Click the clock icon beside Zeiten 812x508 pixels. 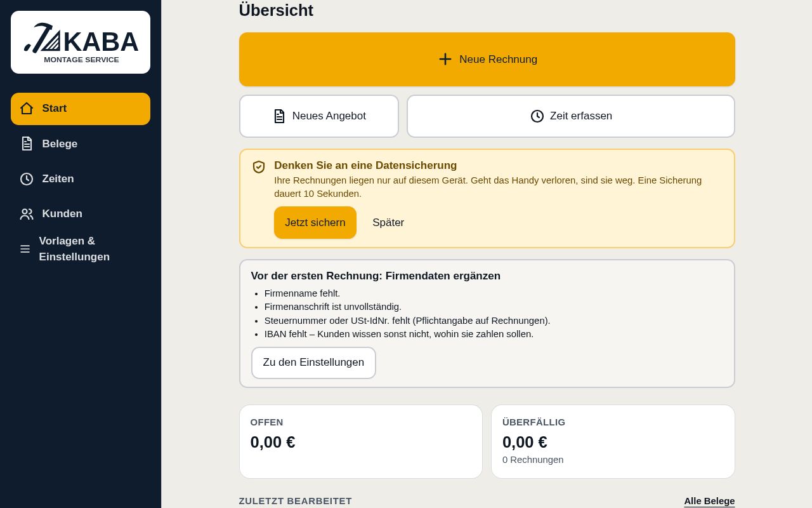(x=27, y=179)
